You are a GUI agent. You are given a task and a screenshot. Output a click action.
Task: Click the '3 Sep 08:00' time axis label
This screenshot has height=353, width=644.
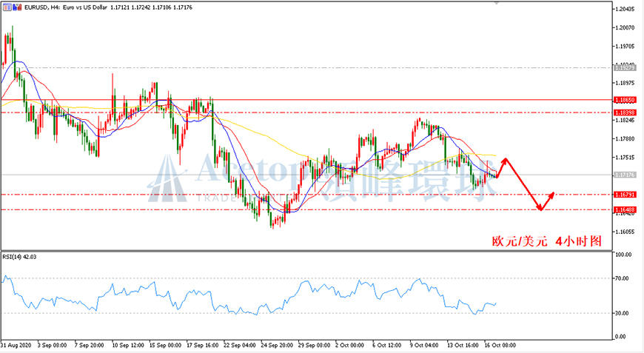point(52,345)
